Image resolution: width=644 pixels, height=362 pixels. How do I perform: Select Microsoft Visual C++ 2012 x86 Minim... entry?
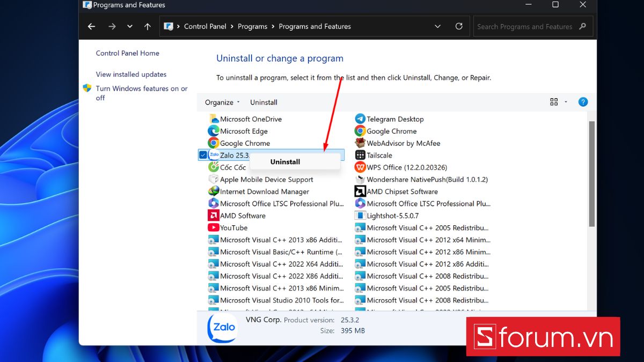click(x=423, y=252)
